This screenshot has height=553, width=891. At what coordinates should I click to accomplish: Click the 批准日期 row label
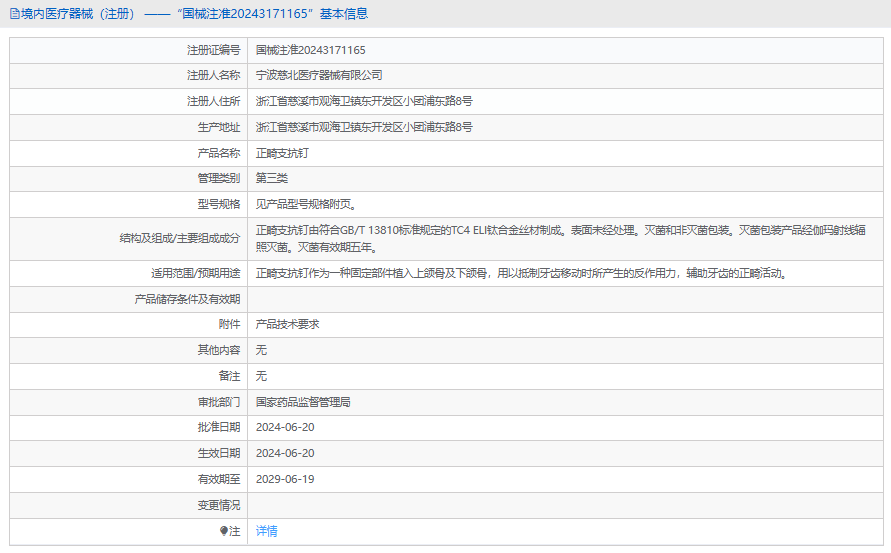click(x=219, y=427)
